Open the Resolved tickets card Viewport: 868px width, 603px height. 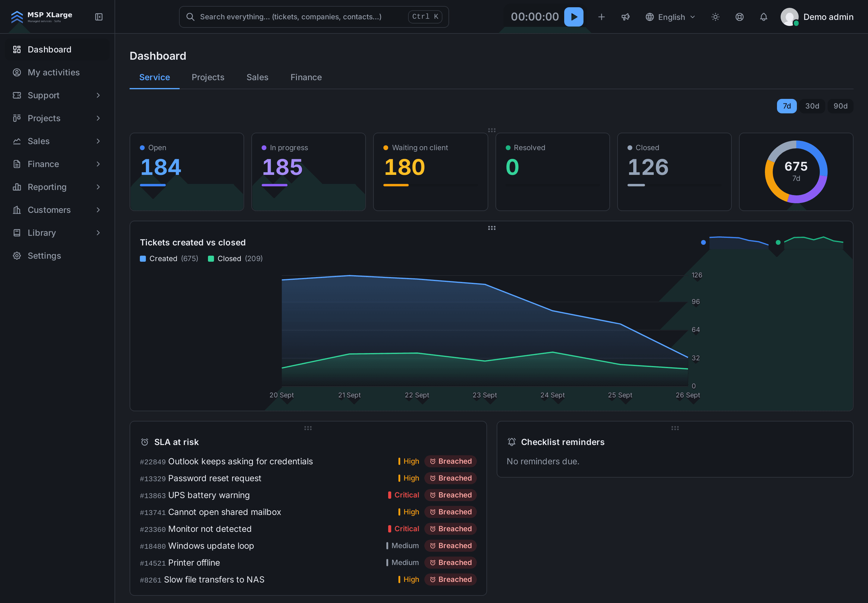click(552, 172)
